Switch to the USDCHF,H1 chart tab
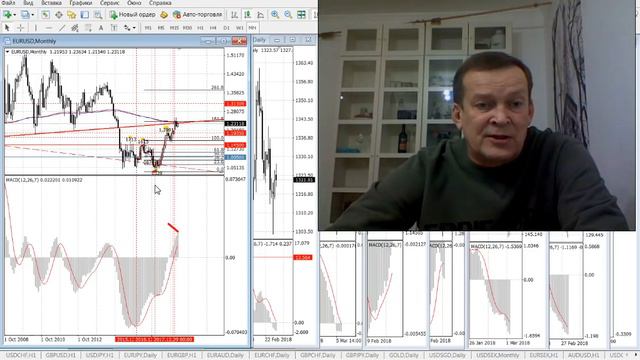 pos(21,355)
